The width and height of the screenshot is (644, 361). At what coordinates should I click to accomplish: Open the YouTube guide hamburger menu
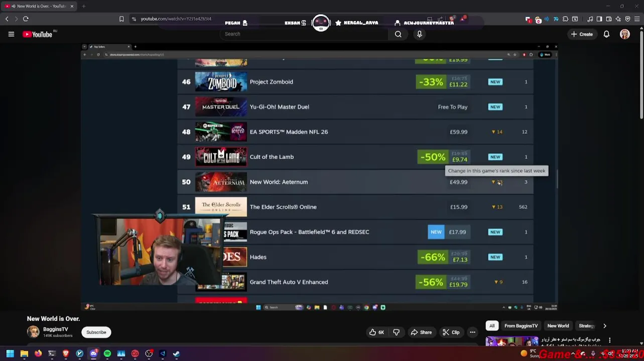point(11,34)
